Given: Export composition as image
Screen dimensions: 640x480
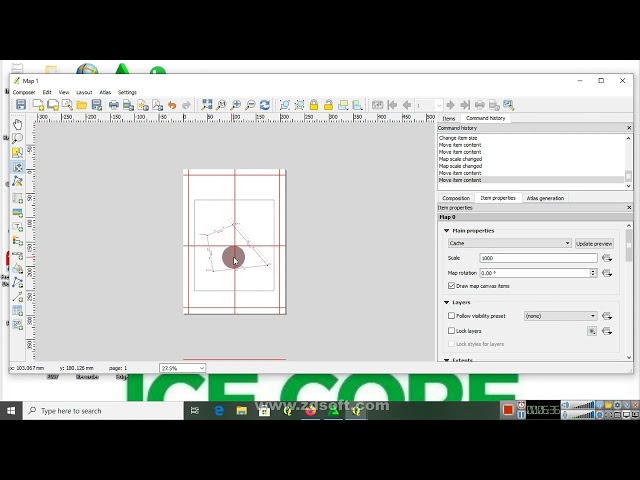Looking at the screenshot, I should 128,105.
